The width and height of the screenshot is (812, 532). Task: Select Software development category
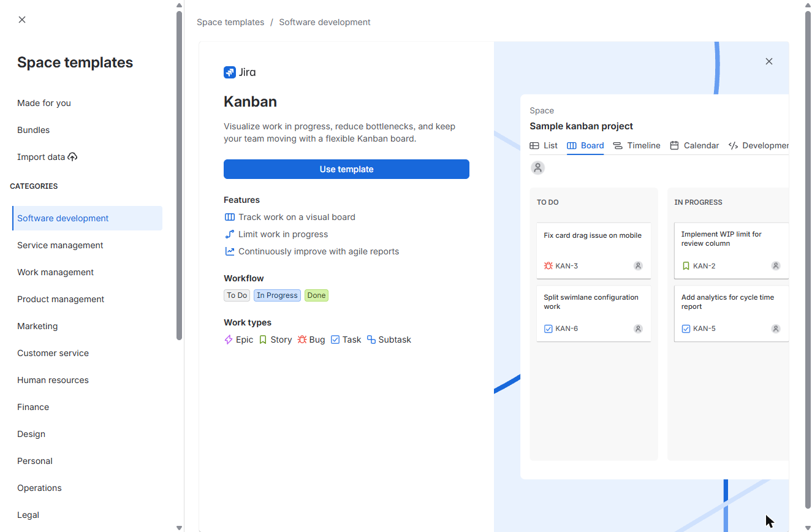(87, 218)
